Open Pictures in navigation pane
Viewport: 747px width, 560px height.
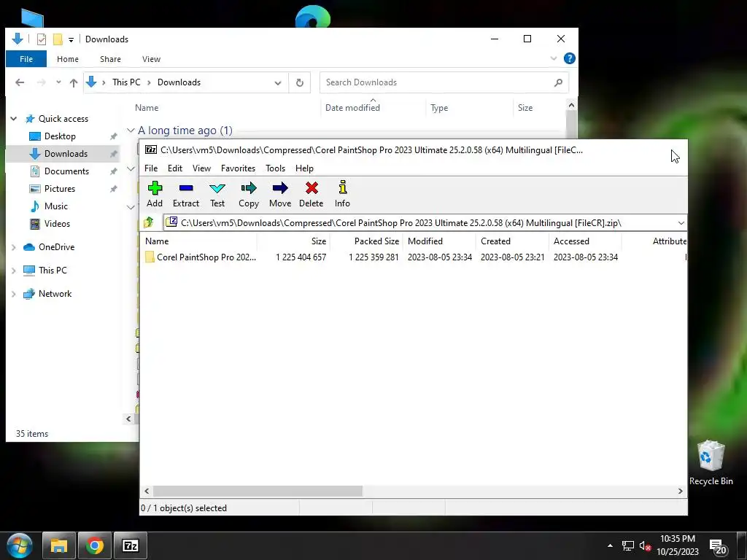pos(60,189)
